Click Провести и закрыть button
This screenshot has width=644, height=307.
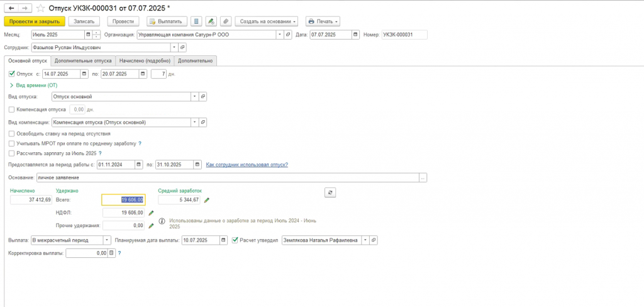click(x=35, y=21)
